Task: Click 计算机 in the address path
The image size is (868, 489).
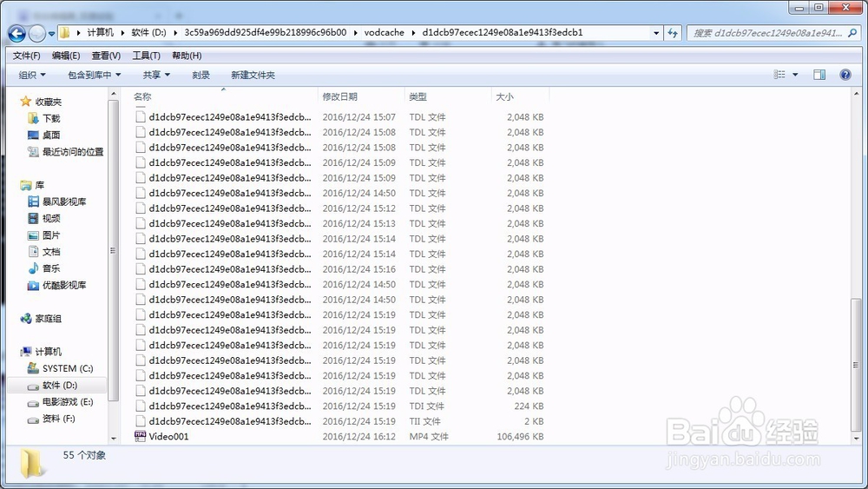Action: [100, 33]
